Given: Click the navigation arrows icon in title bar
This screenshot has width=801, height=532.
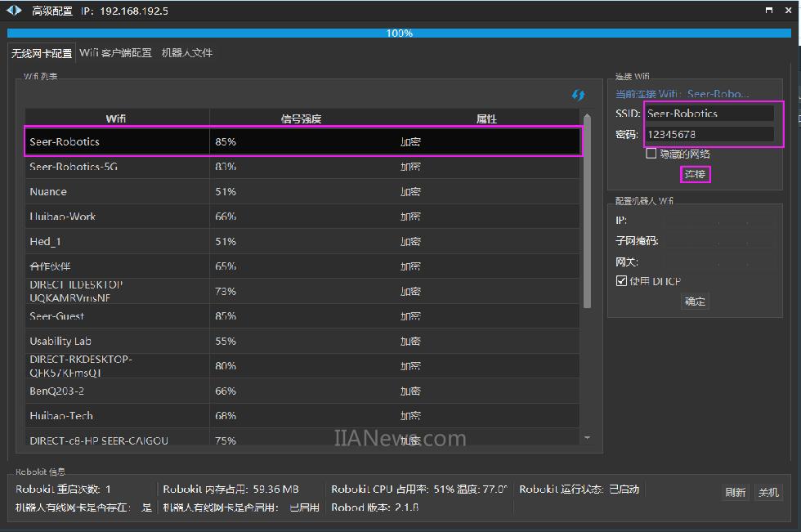Looking at the screenshot, I should [x=14, y=11].
